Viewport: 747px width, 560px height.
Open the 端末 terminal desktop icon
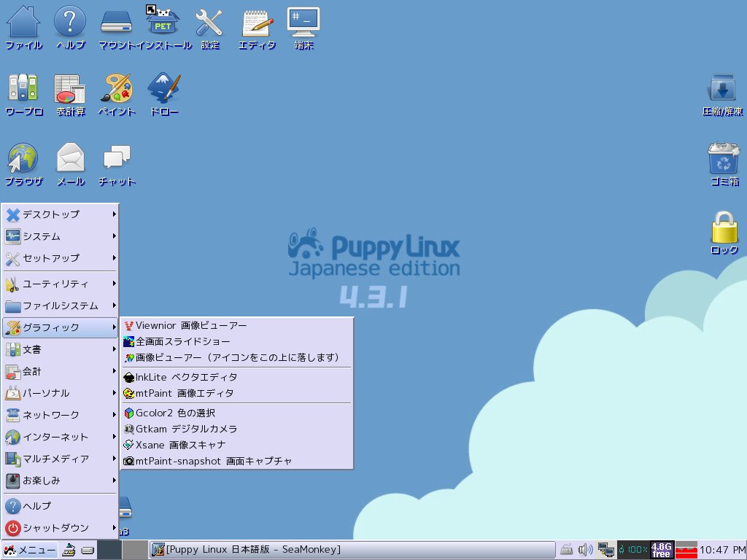(303, 28)
